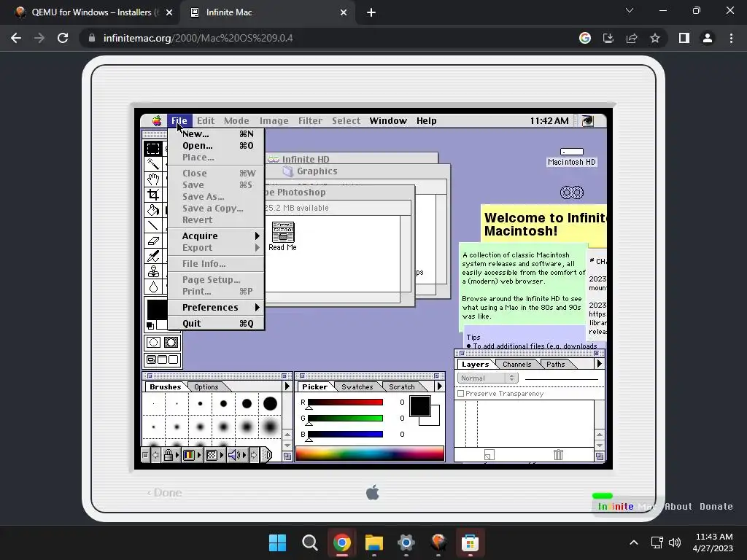The width and height of the screenshot is (747, 560).
Task: Click the toolbox foreground color swatch
Action: (x=156, y=309)
